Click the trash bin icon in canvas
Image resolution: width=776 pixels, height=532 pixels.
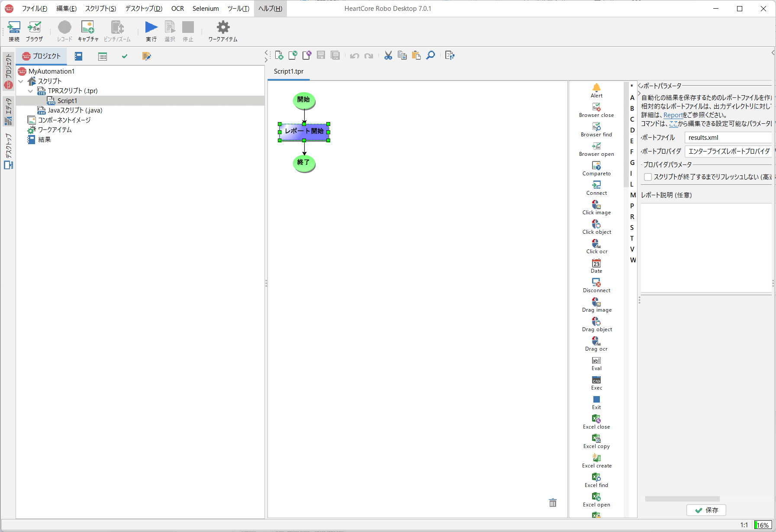pyautogui.click(x=553, y=503)
